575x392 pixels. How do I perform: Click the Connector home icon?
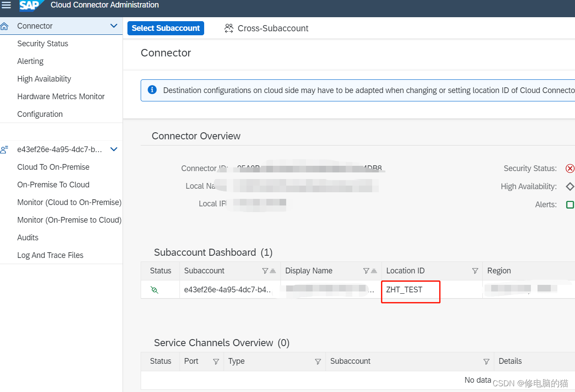point(4,26)
